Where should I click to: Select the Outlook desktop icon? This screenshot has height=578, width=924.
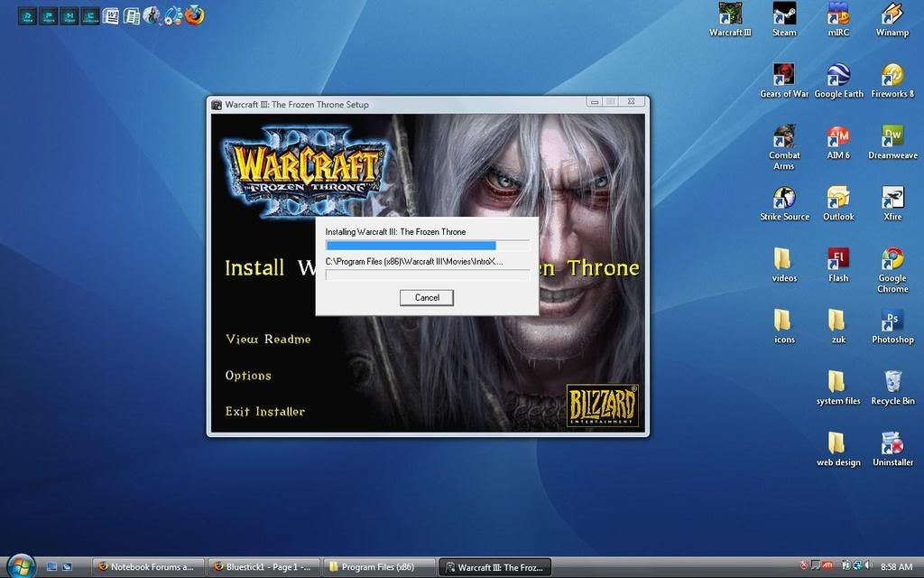[838, 203]
